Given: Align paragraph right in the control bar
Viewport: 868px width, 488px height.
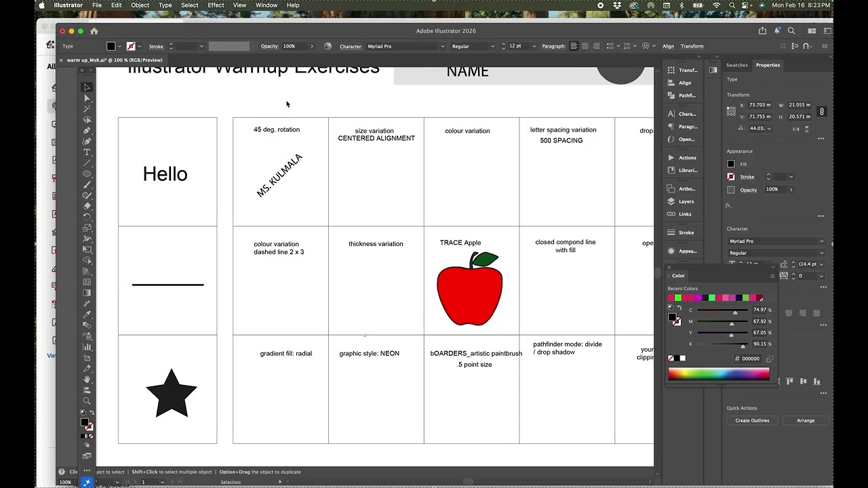Looking at the screenshot, I should (x=596, y=46).
